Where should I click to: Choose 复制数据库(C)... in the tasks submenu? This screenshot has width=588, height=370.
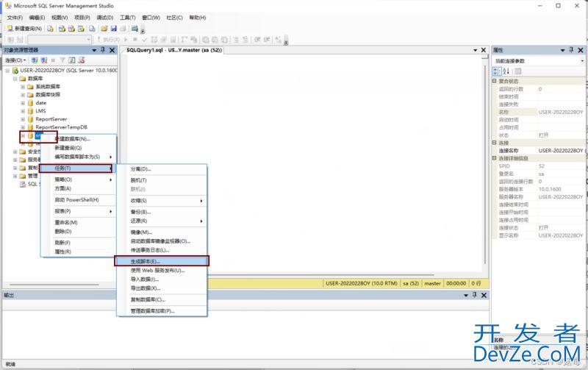162,299
